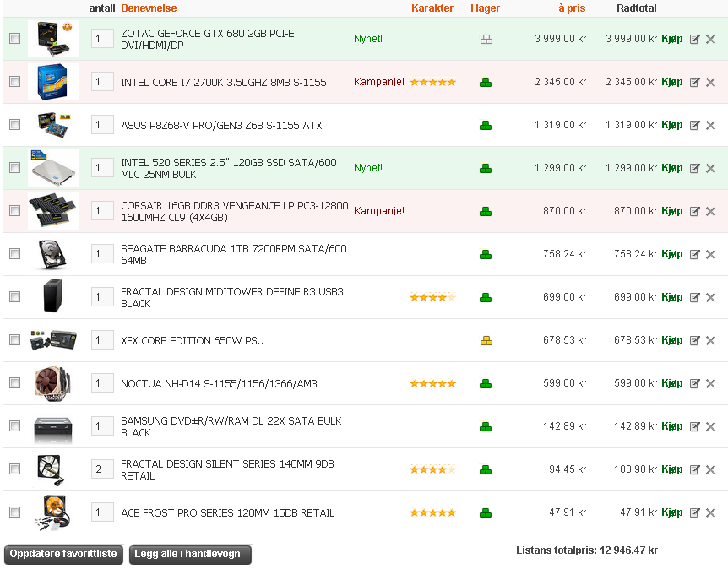The image size is (728, 569).
Task: Click edit icon on Intel Core i7 2700K row
Action: click(694, 82)
